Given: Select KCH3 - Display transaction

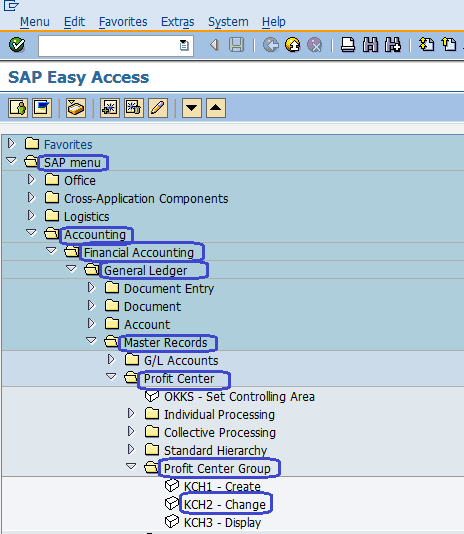Looking at the screenshot, I should 222,523.
